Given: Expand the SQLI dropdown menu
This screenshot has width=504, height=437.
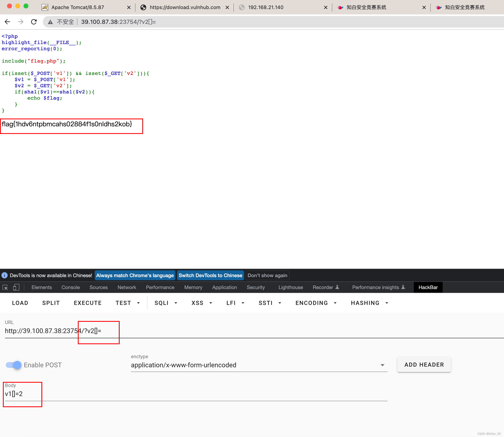Looking at the screenshot, I should [x=166, y=303].
